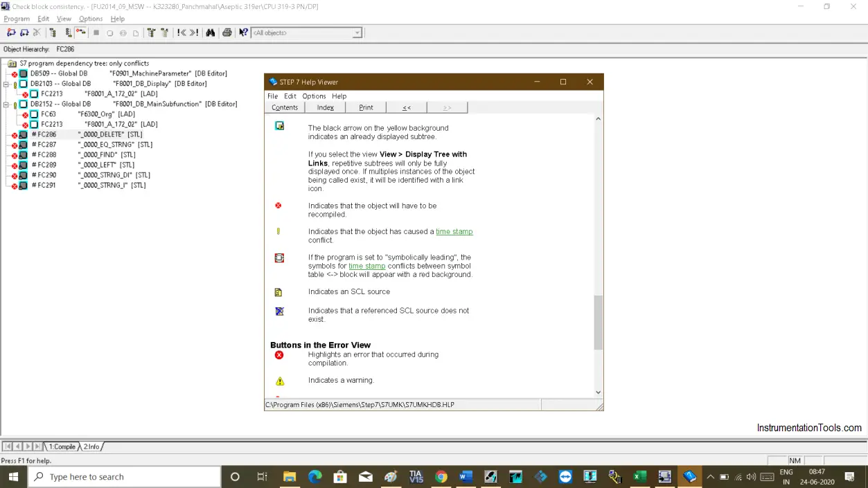Screen dimensions: 868x488
Task: Click Help Viewer scrollbar down arrow
Action: click(x=599, y=392)
